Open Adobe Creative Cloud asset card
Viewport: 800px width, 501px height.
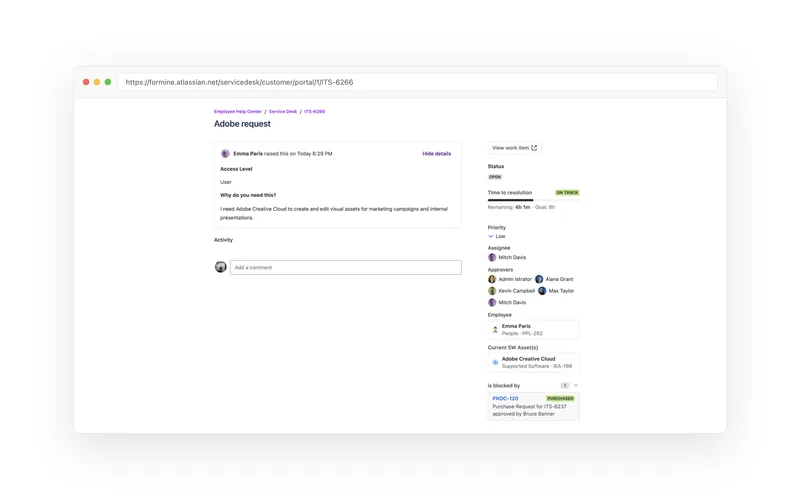533,362
